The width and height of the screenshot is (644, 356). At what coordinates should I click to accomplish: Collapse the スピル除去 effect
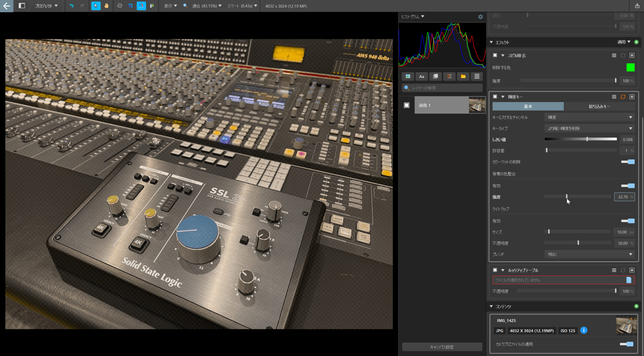click(x=503, y=56)
